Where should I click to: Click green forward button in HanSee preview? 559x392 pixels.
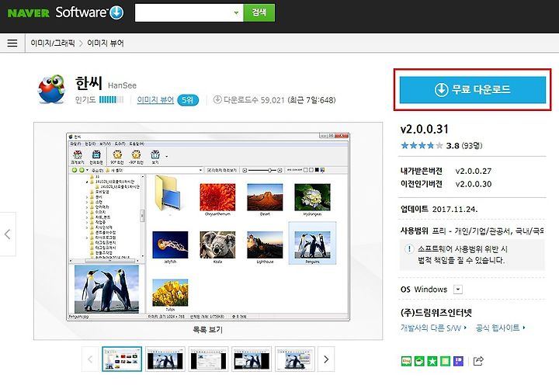coord(82,170)
